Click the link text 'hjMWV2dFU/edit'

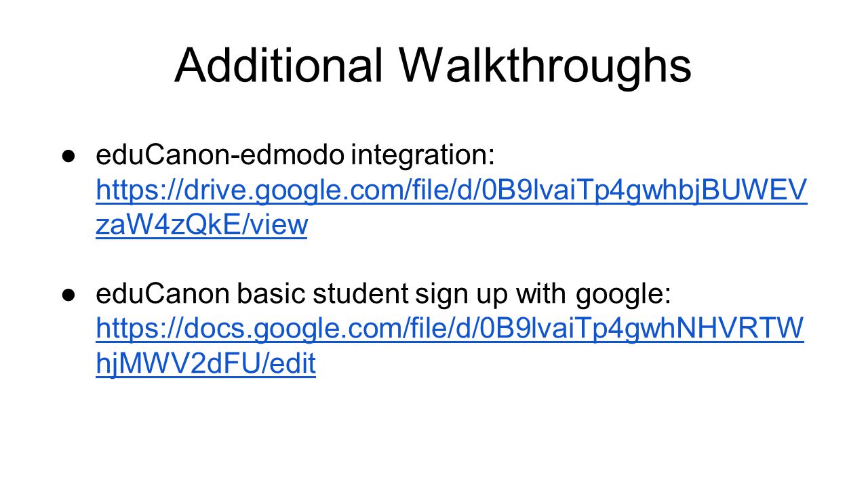click(206, 364)
